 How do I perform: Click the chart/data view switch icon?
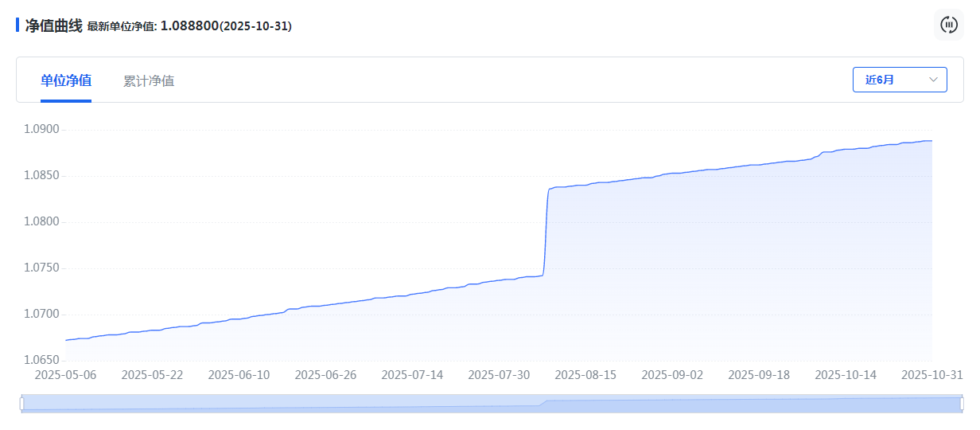pos(948,25)
